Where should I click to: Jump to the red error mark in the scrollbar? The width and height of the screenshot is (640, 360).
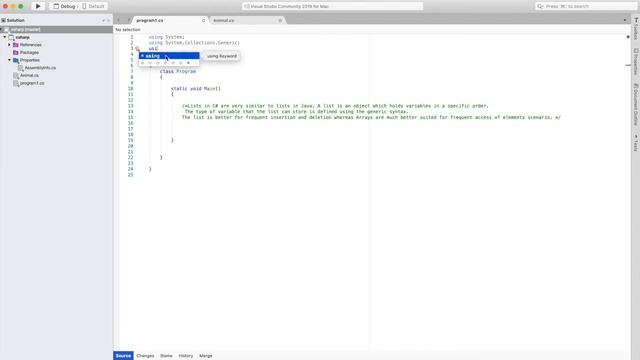(628, 65)
